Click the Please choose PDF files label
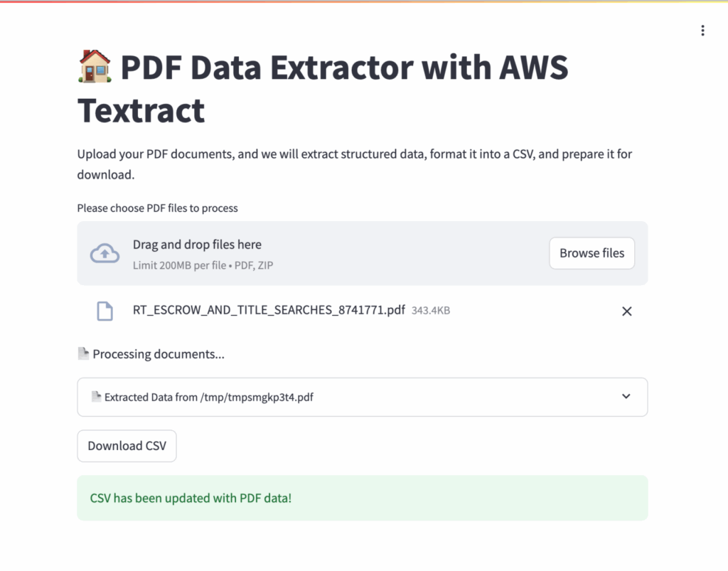This screenshot has height=571, width=728. tap(157, 208)
